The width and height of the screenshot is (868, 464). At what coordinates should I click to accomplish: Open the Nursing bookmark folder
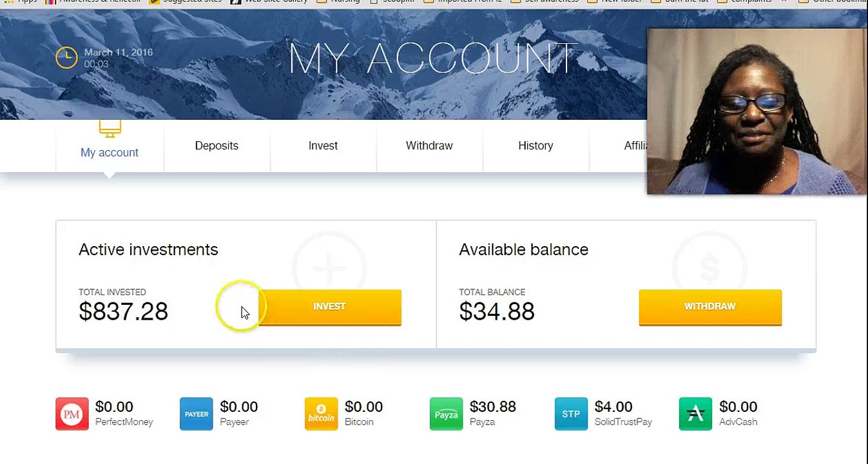click(340, 1)
